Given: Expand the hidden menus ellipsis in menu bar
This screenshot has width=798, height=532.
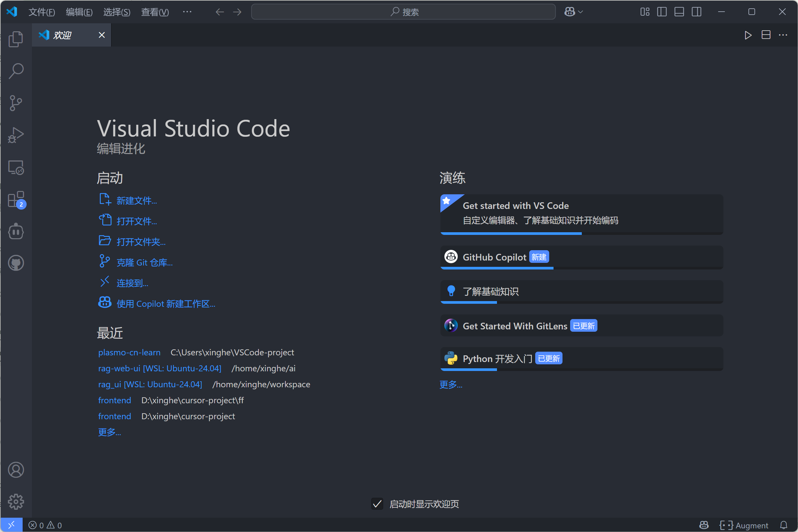Looking at the screenshot, I should [187, 12].
